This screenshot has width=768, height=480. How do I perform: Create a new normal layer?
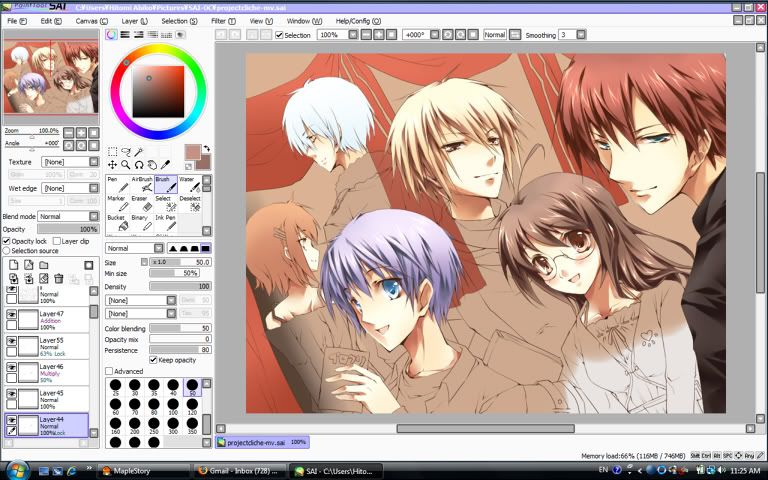click(14, 265)
